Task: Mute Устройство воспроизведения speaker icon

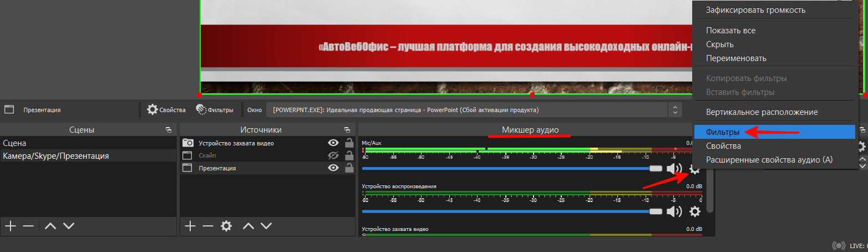Action: tap(674, 211)
